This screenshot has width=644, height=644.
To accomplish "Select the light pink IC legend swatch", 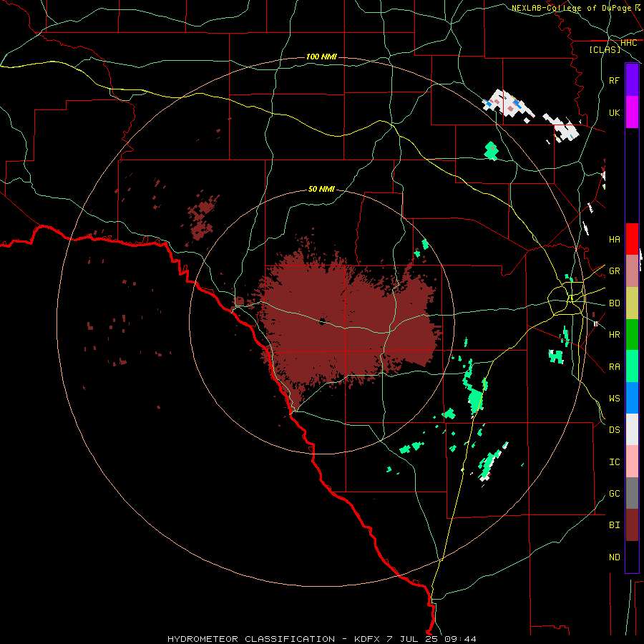I will (x=632, y=462).
